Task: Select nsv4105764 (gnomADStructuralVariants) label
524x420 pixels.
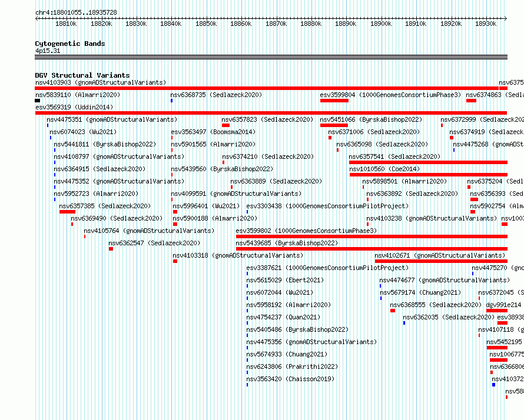Action: click(149, 231)
